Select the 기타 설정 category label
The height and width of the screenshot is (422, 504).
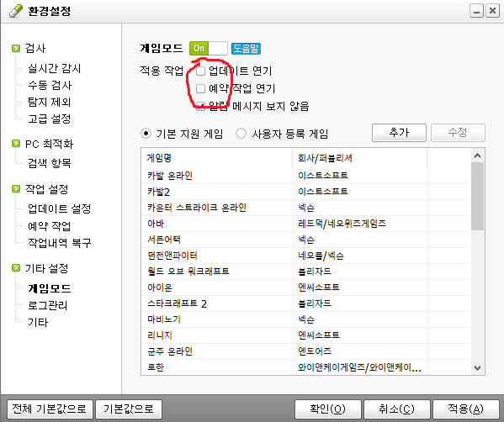[47, 268]
